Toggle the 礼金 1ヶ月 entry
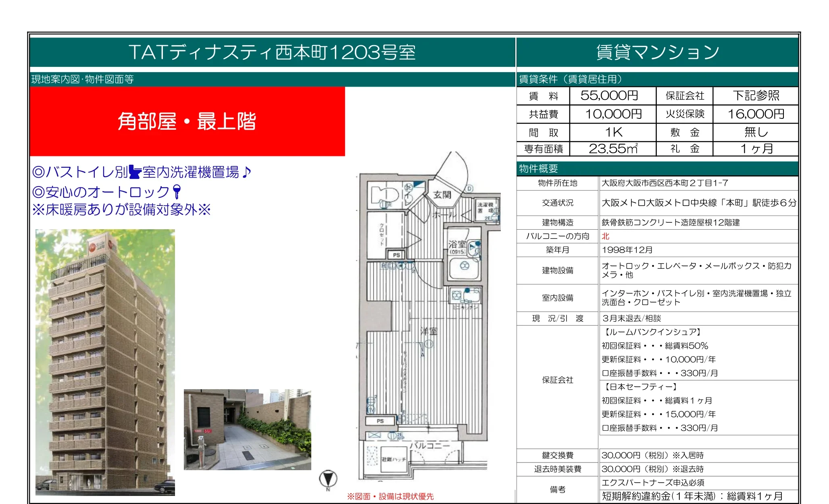 click(x=756, y=149)
